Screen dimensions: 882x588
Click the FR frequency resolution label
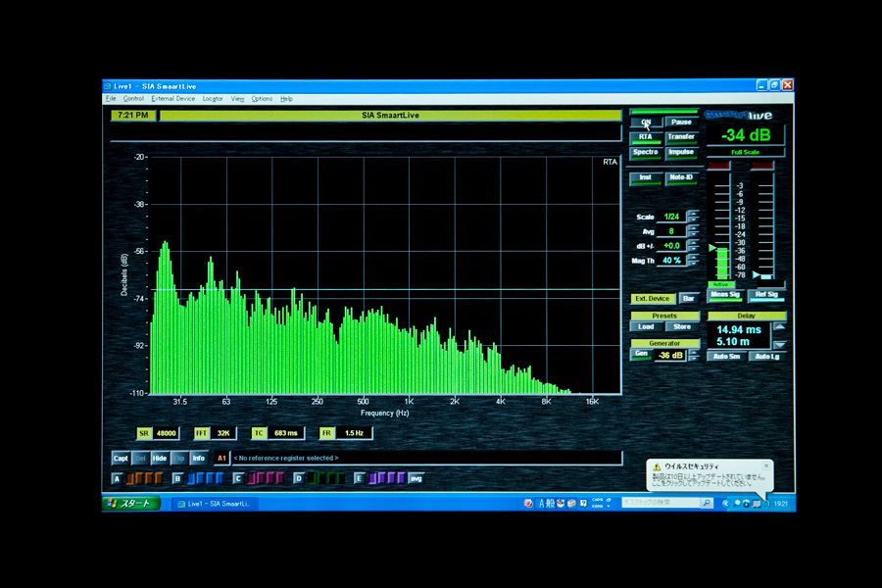tap(326, 433)
